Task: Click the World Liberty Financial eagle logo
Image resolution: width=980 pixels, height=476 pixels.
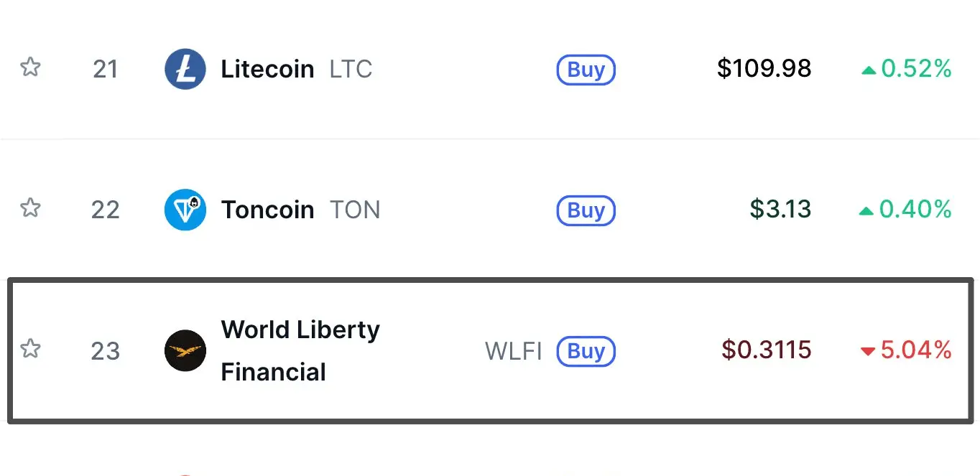Action: 185,350
